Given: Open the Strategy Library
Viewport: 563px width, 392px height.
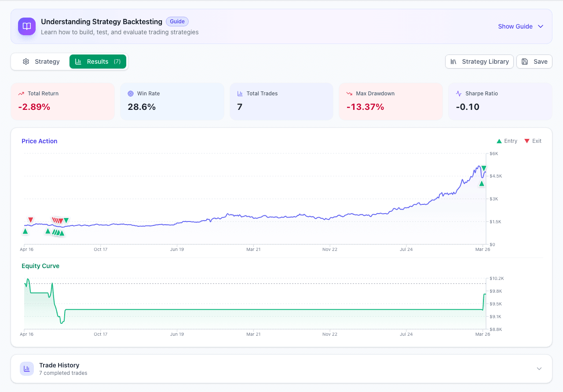Looking at the screenshot, I should tap(479, 62).
